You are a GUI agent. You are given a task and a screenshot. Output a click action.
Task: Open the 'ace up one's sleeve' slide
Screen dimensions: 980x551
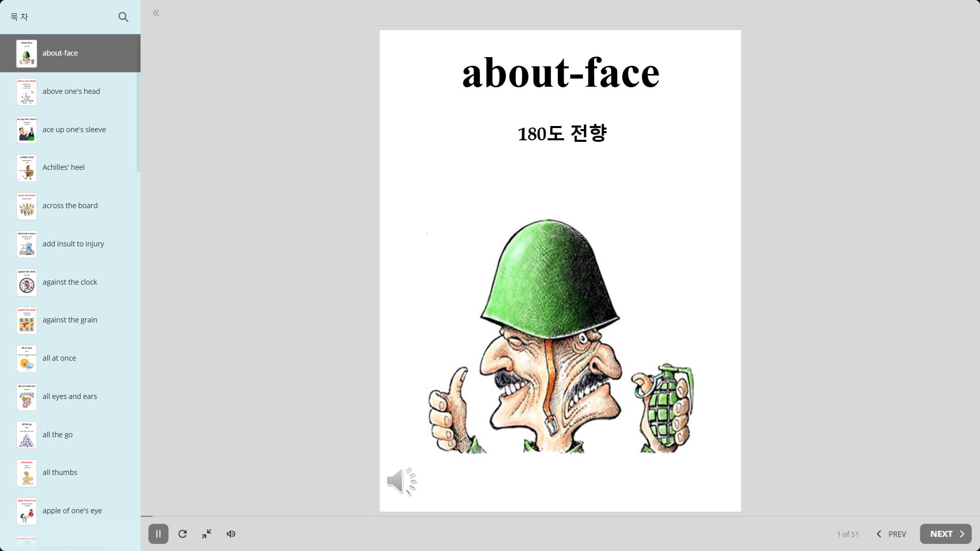tap(74, 130)
